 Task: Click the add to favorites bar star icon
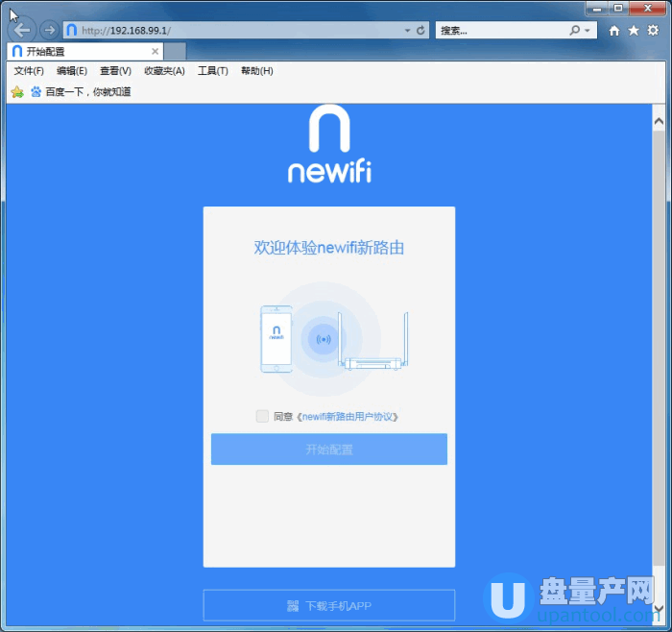tap(16, 92)
